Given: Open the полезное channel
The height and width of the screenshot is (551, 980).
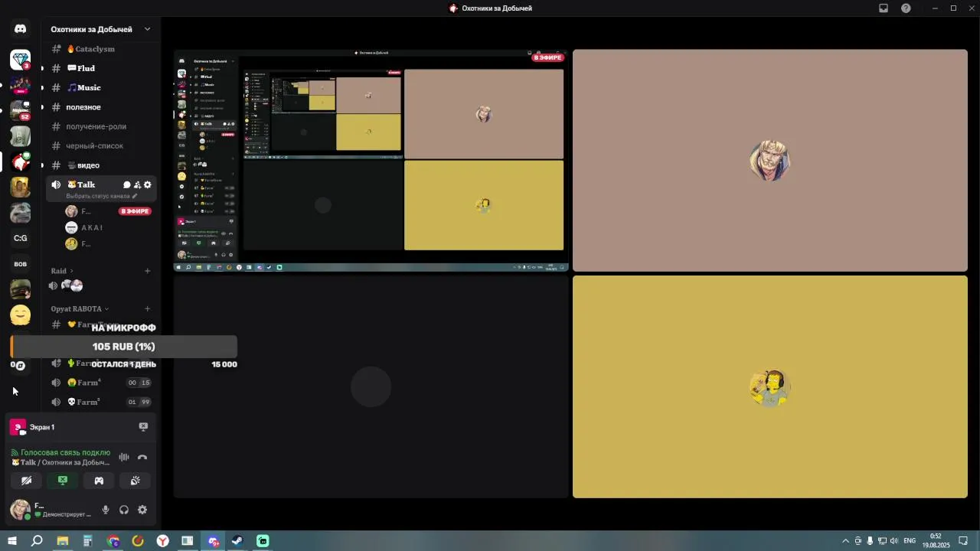Looking at the screenshot, I should click(101, 107).
